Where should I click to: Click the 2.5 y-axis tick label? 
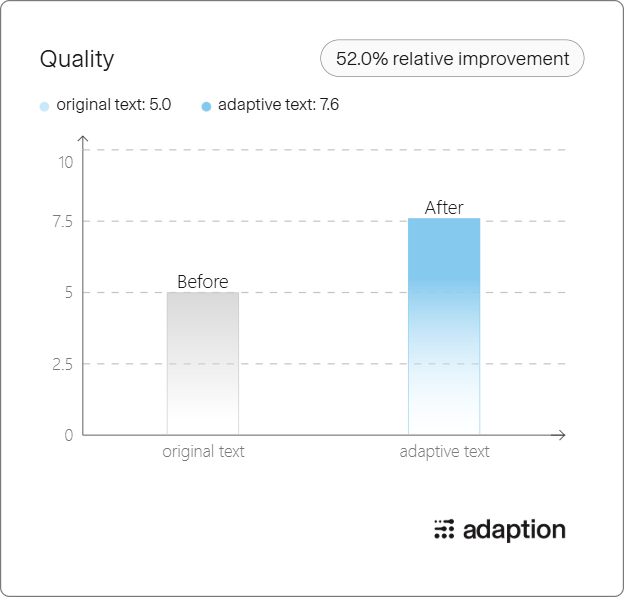point(62,365)
